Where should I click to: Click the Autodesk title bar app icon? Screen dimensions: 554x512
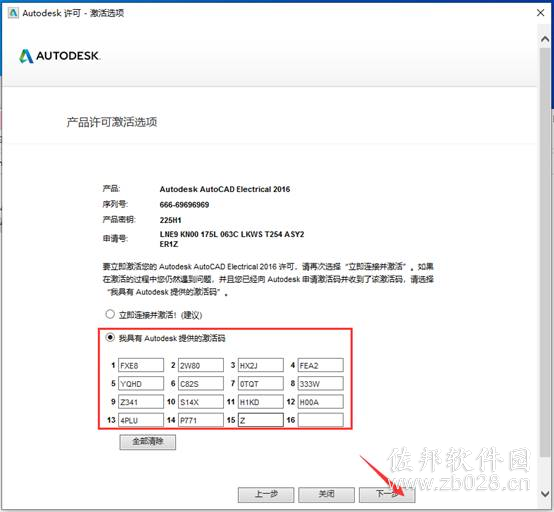[x=13, y=13]
